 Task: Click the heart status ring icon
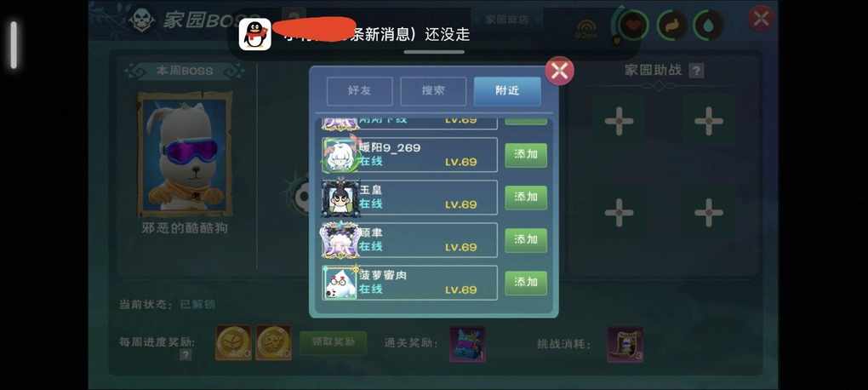tap(631, 25)
